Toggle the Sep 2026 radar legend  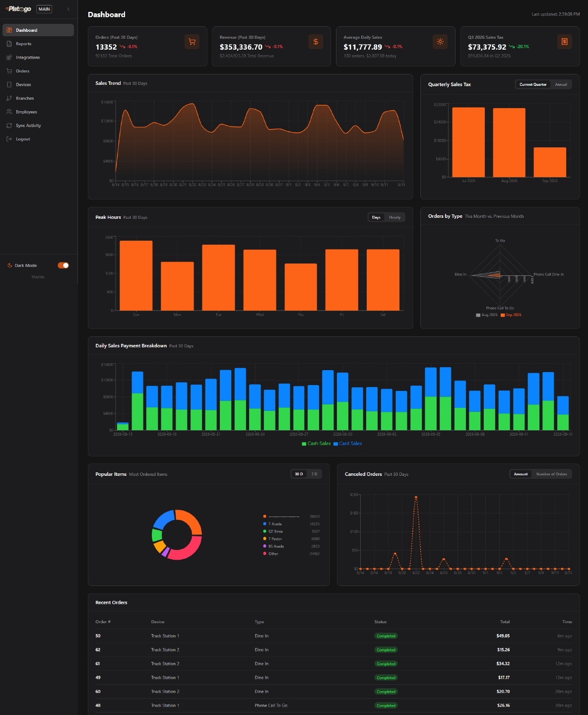pos(511,315)
